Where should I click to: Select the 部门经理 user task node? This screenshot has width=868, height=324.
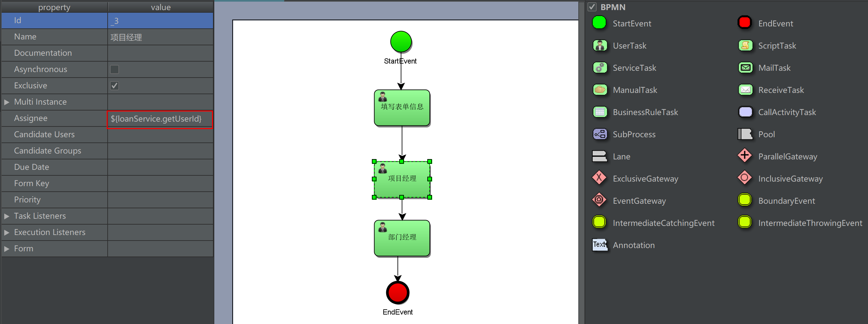coord(402,238)
